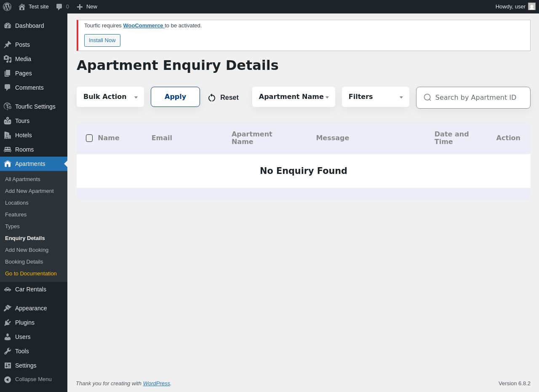Screen dimensions: 539x392
Task: Open Go to Documentation link
Action: coord(31,274)
